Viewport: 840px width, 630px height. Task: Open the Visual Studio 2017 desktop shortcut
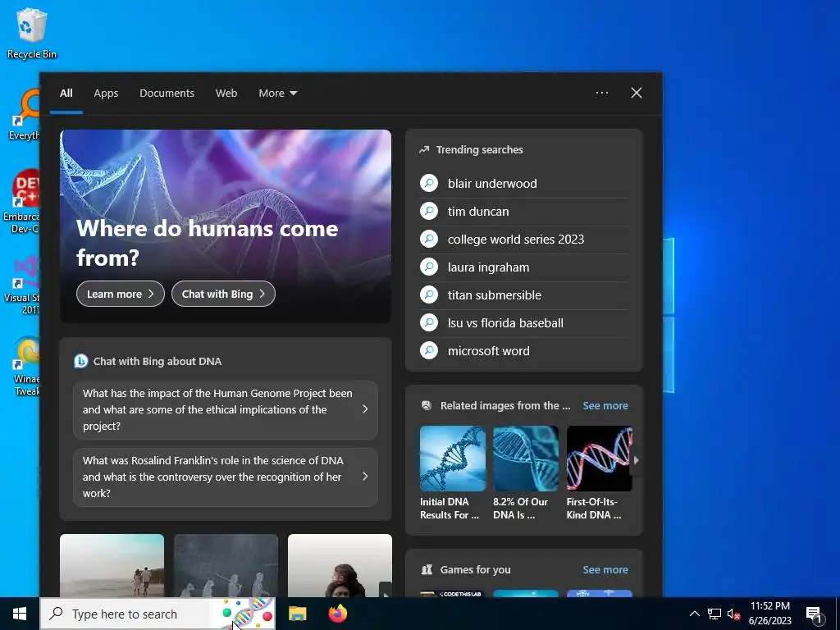click(22, 285)
